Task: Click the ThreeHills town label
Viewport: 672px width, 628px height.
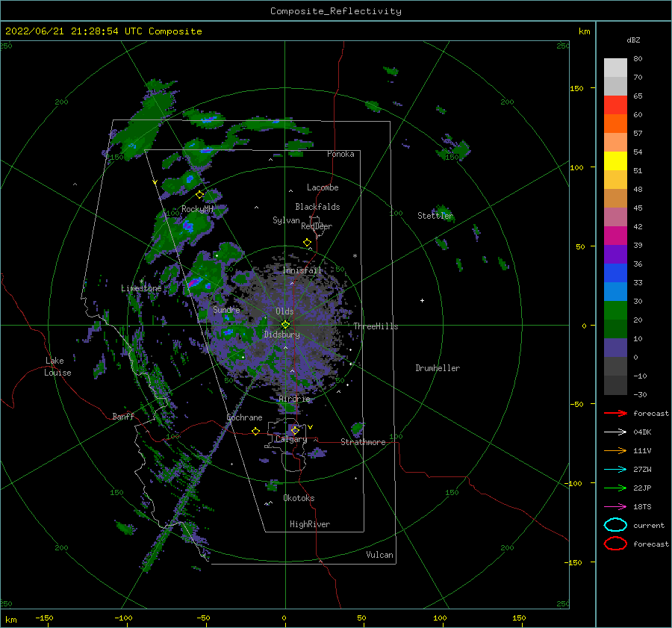Action: [376, 326]
